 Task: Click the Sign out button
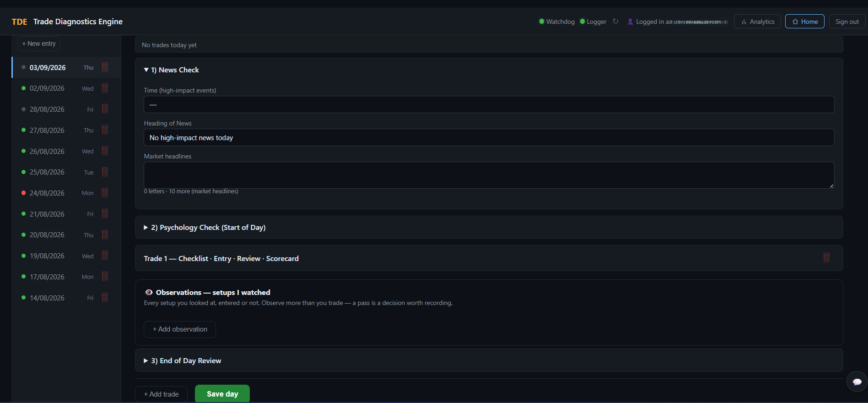[x=847, y=22]
